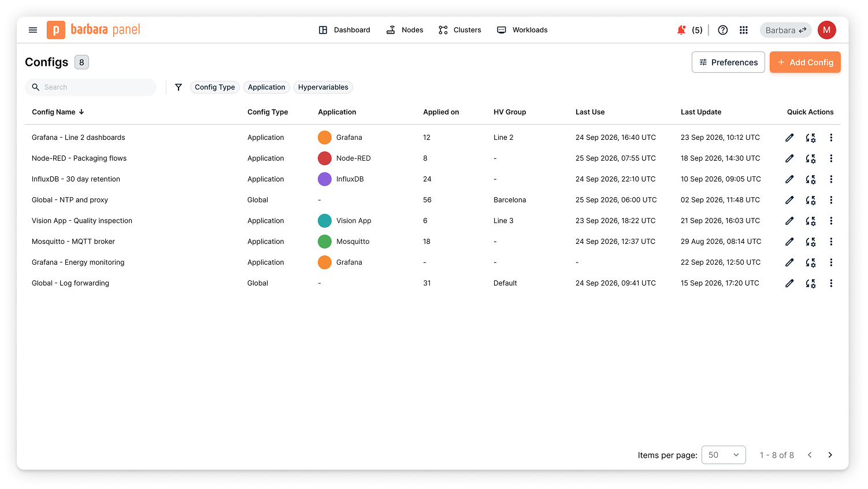Click the Barbara panel logo
The height and width of the screenshot is (489, 868).
point(94,29)
